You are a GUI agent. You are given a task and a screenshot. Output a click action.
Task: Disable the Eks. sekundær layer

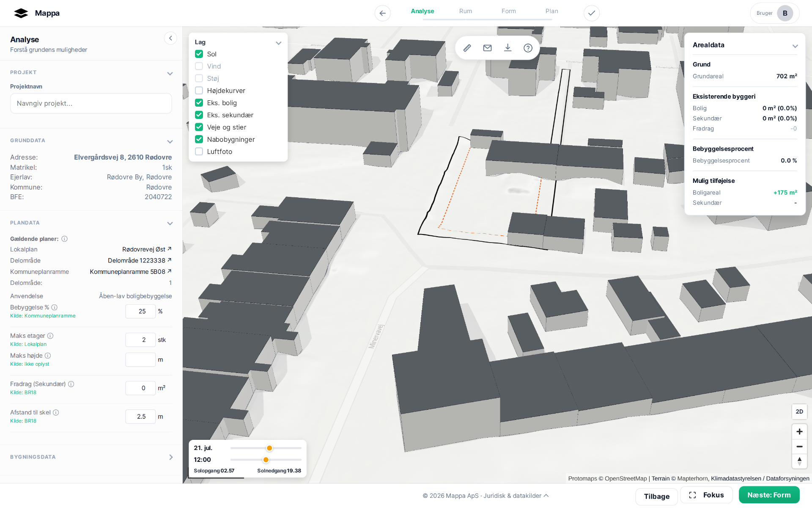199,115
